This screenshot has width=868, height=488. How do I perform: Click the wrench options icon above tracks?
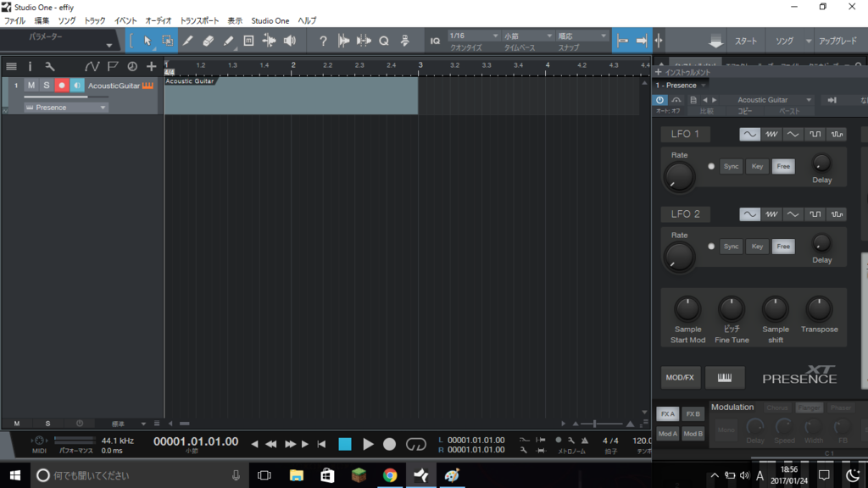tap(50, 66)
